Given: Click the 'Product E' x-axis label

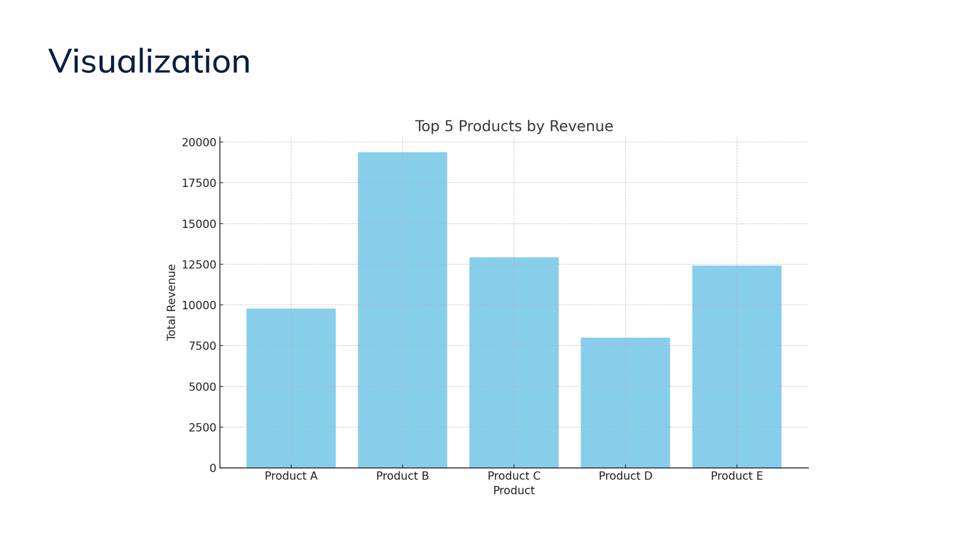Looking at the screenshot, I should coord(736,476).
